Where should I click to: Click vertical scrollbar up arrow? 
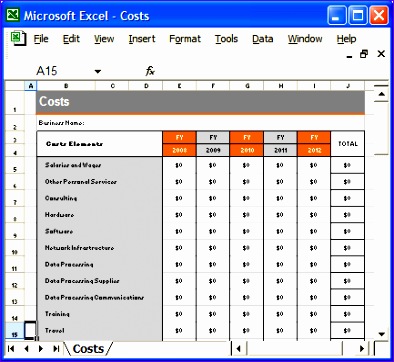(x=382, y=94)
